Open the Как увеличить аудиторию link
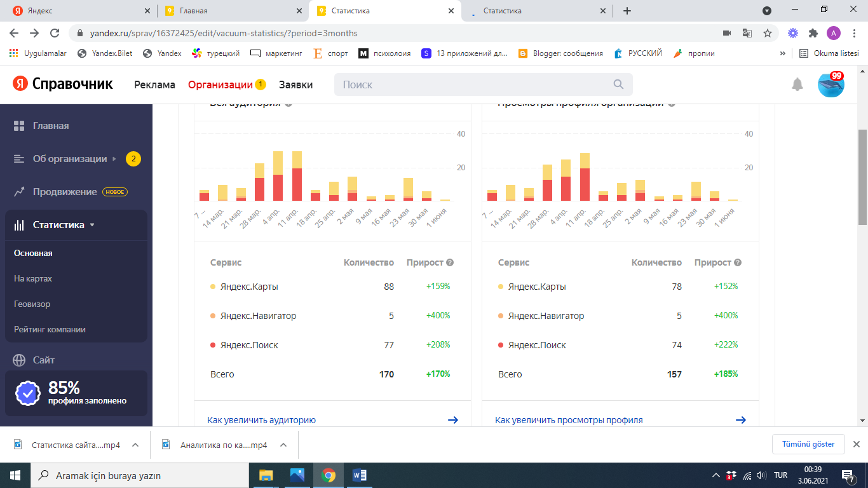Screen dimensions: 868x488 coord(262,420)
